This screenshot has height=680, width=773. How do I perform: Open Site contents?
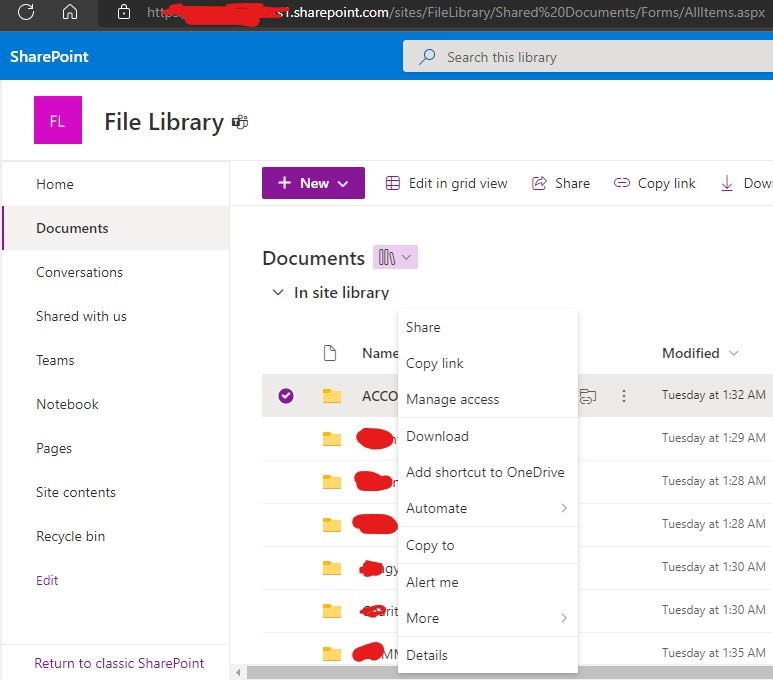(x=76, y=492)
